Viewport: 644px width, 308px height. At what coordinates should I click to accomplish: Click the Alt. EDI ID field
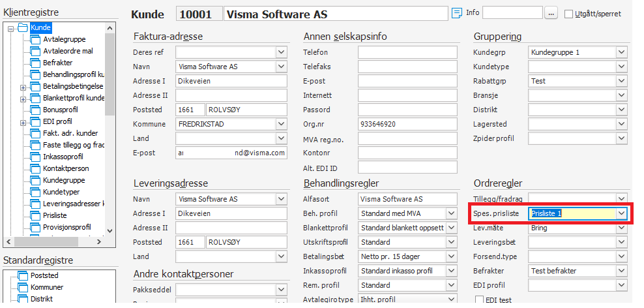(407, 167)
